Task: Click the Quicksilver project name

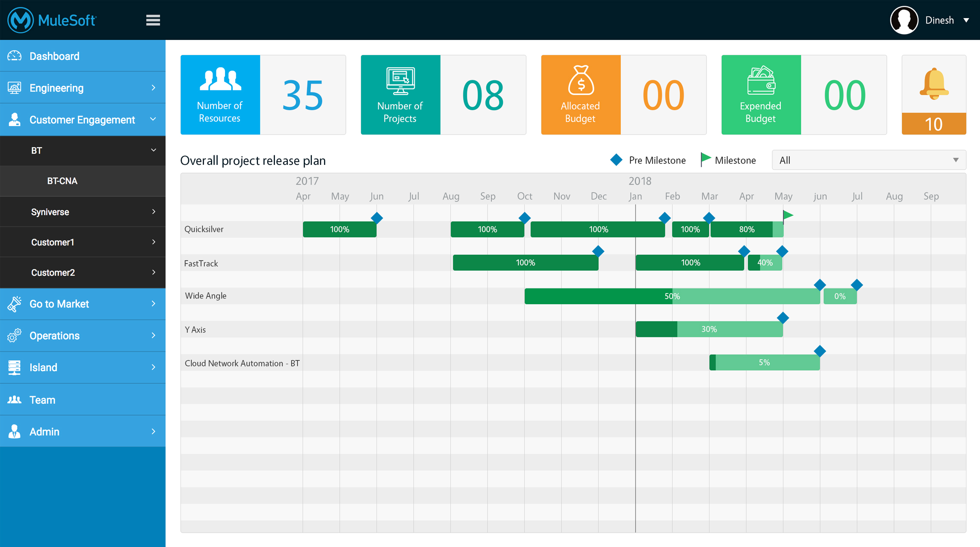Action: [x=204, y=229]
